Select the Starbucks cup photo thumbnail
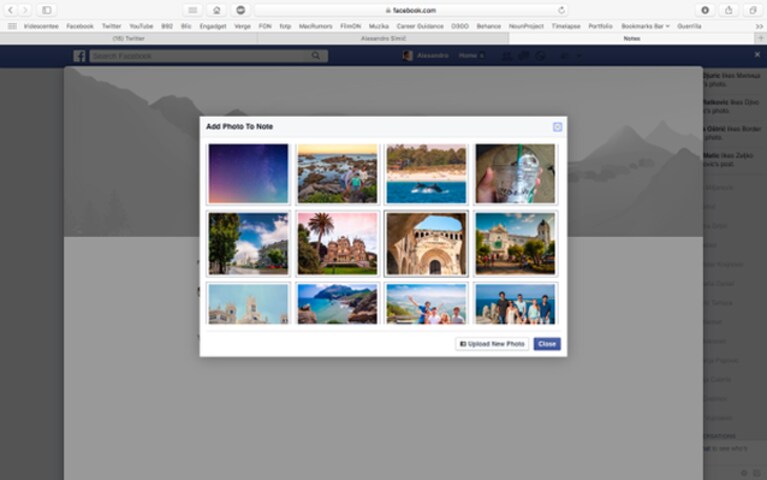Image resolution: width=767 pixels, height=480 pixels. tap(516, 174)
